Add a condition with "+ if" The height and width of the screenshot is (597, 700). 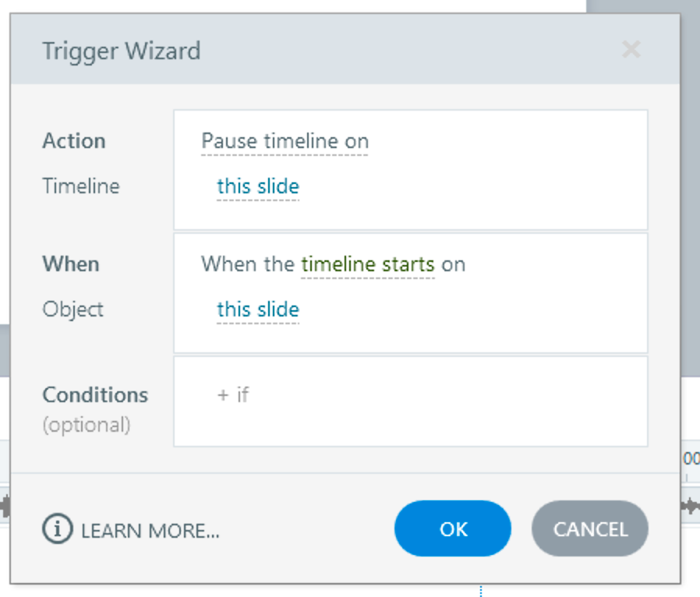click(x=232, y=394)
